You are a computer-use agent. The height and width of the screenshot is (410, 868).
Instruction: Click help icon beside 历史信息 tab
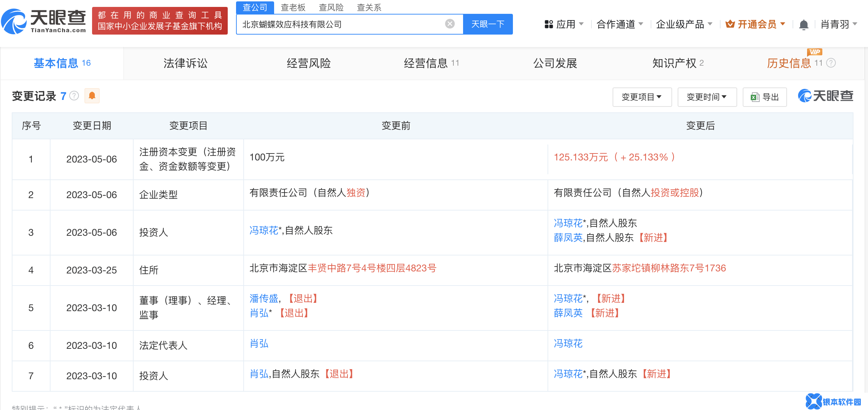[x=831, y=63]
